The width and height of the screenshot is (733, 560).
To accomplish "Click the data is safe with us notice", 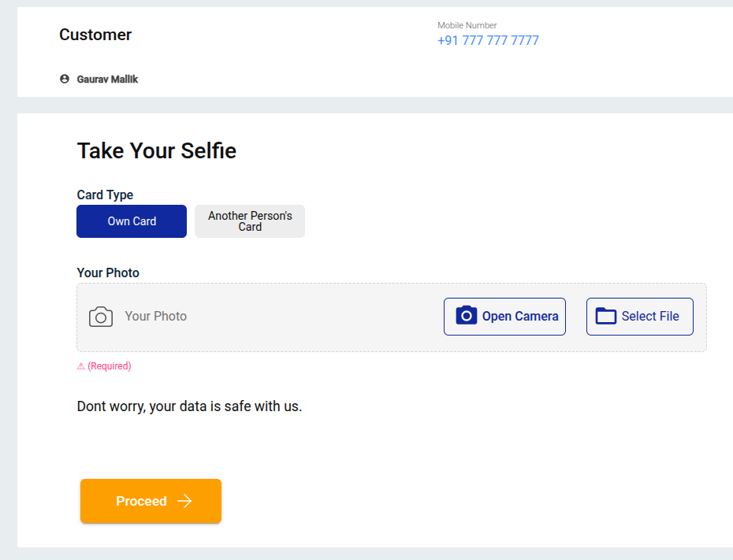I will [x=189, y=406].
